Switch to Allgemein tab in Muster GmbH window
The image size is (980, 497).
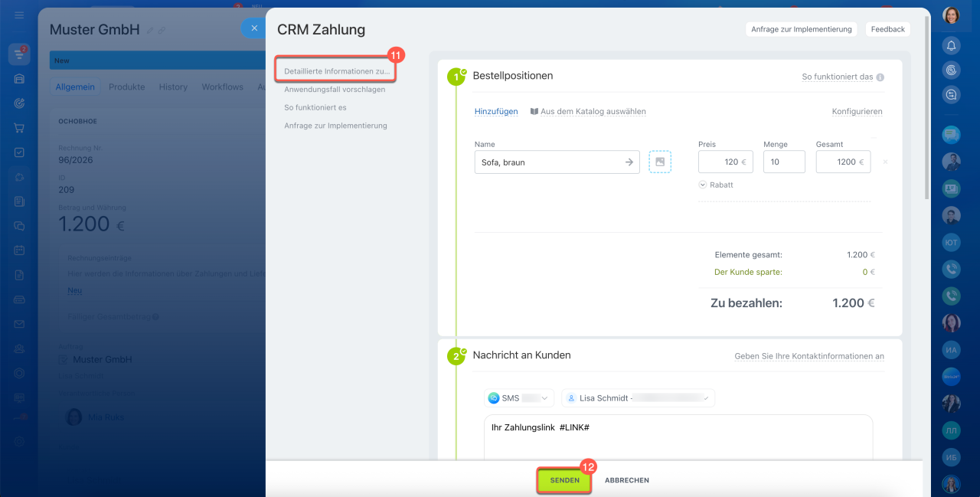coord(75,87)
